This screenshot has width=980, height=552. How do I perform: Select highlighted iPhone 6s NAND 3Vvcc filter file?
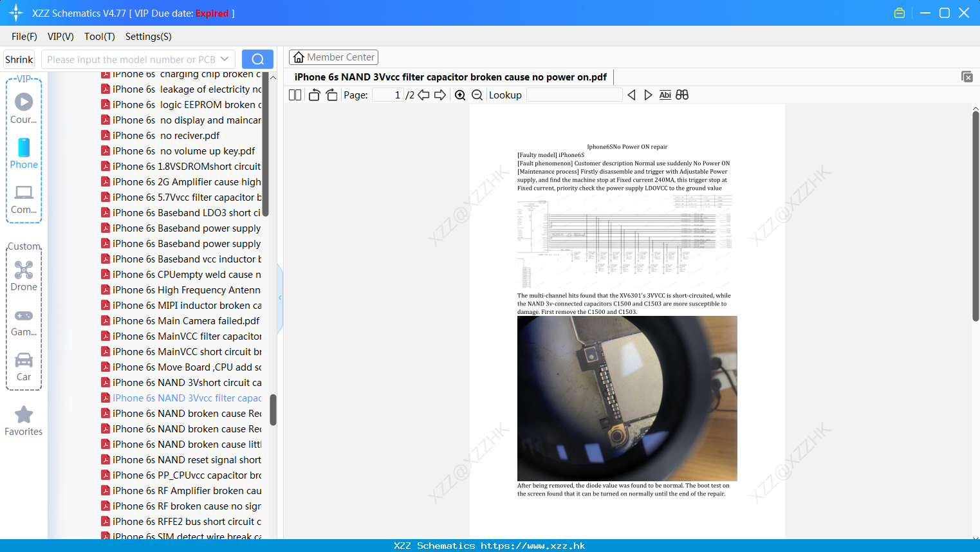pos(181,398)
